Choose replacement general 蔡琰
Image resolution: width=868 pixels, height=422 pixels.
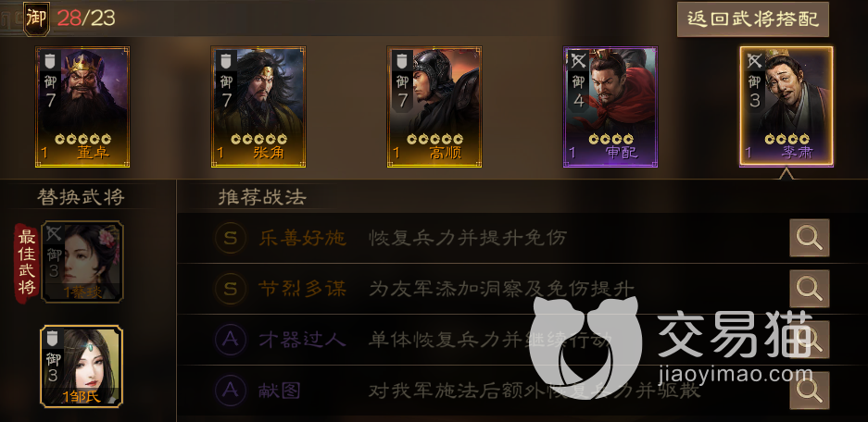82,262
